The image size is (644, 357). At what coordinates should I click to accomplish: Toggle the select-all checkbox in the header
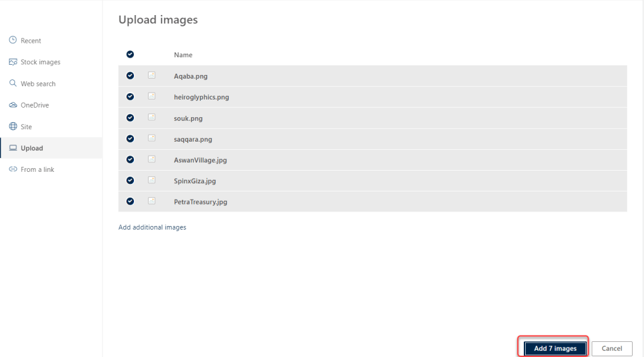(130, 54)
